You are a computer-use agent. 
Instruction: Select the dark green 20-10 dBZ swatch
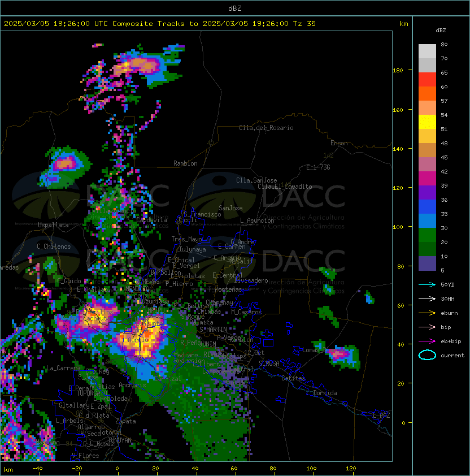click(x=427, y=249)
